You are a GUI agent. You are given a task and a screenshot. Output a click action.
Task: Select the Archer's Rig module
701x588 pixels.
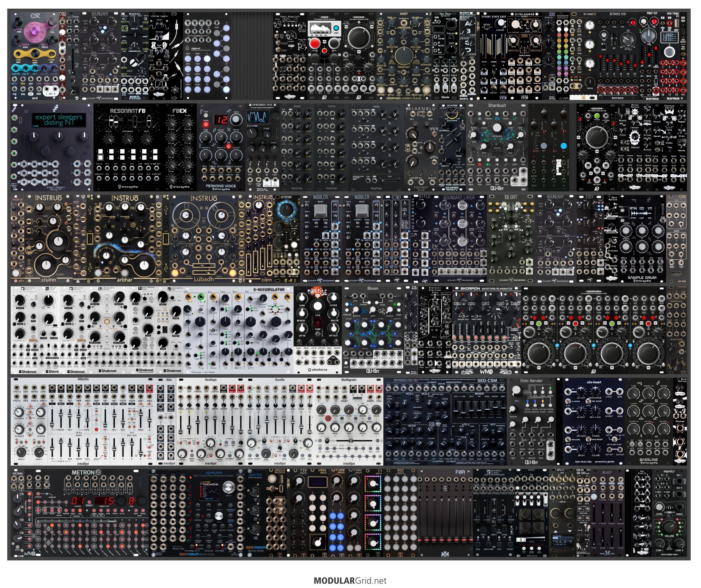169,330
